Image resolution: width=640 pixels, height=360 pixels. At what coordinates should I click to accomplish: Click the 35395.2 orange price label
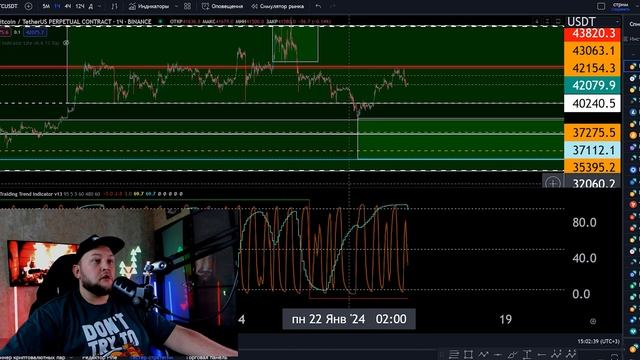pos(592,167)
